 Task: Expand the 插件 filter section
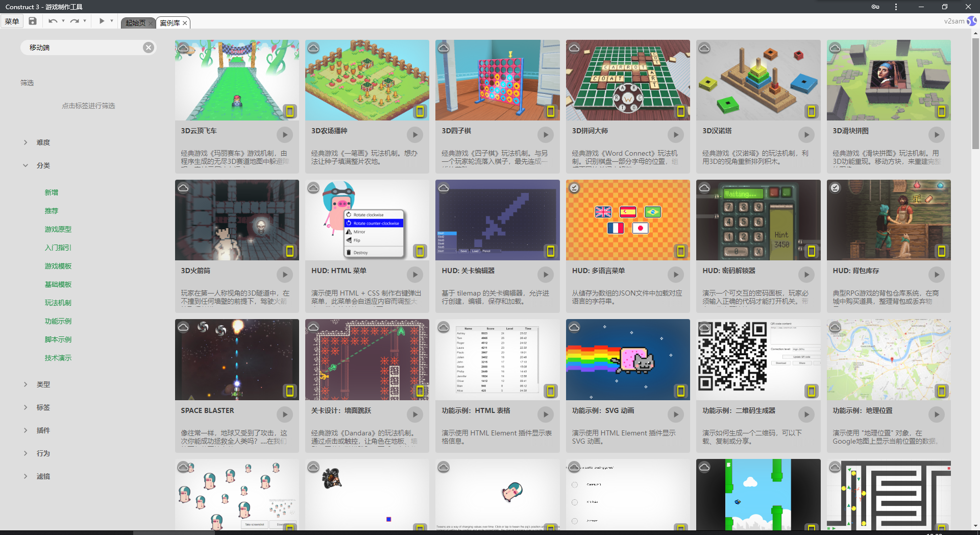pos(26,430)
